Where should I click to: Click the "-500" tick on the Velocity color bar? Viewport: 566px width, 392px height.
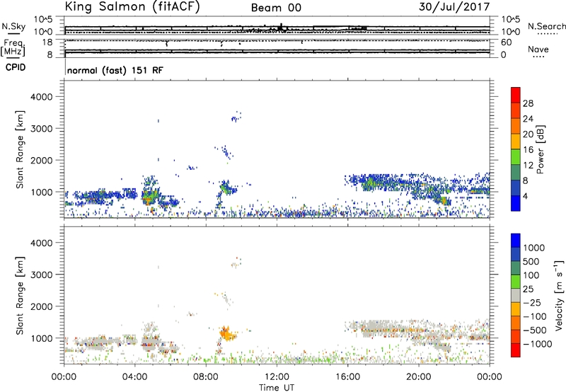(534, 330)
